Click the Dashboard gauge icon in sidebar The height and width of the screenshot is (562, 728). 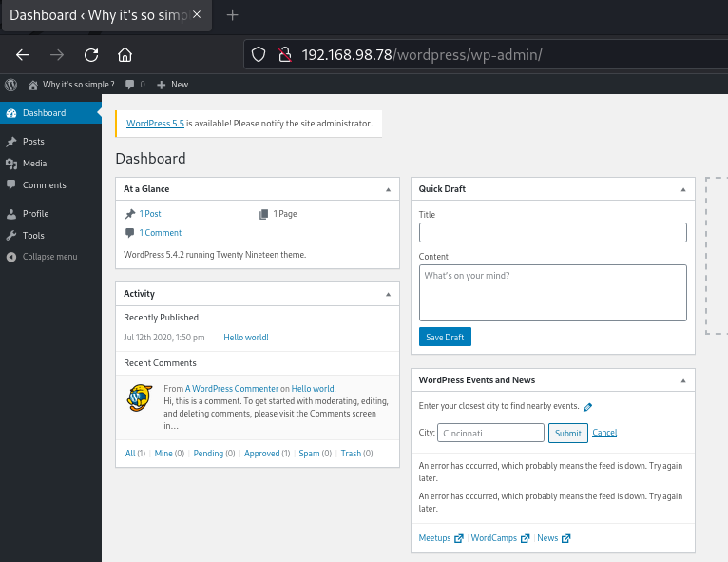[x=11, y=113]
